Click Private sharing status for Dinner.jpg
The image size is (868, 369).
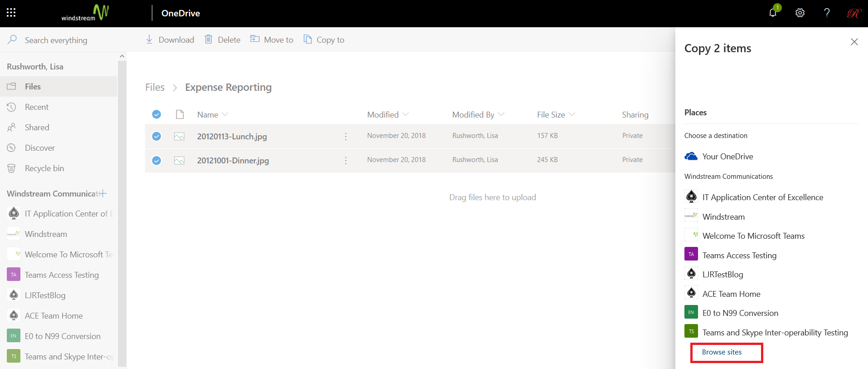point(632,160)
